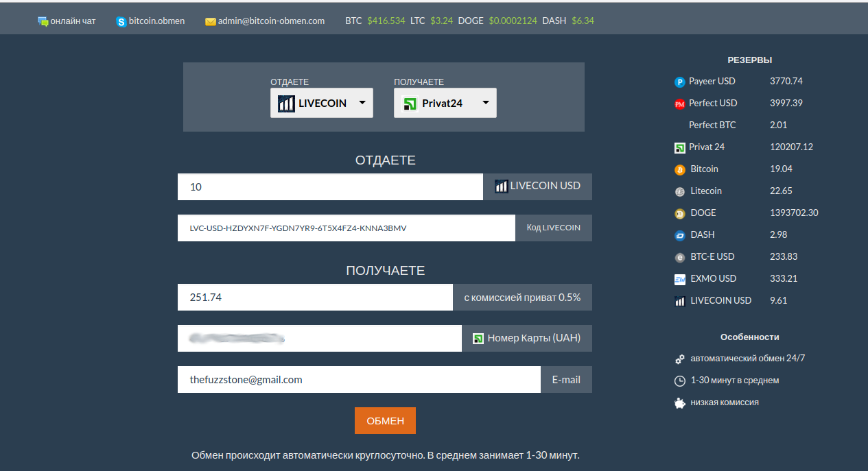
Task: Click the Livecoin icon in LIVECOIN USD label
Action: 502,186
